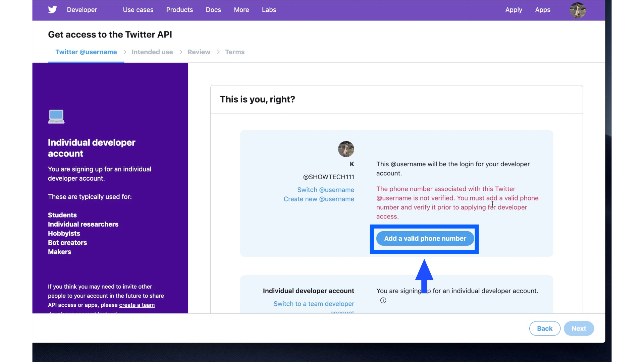Click the red phone number not verified warning
The height and width of the screenshot is (362, 644).
coord(458,203)
